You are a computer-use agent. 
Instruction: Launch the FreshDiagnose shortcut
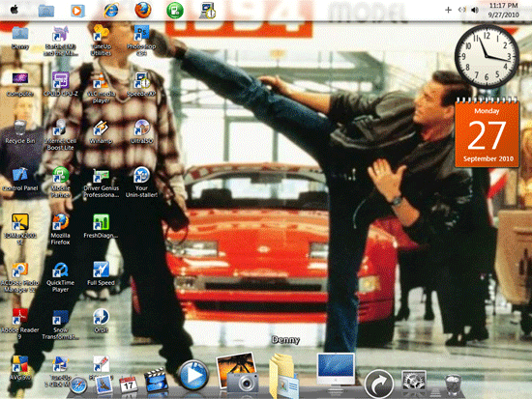pyautogui.click(x=102, y=226)
